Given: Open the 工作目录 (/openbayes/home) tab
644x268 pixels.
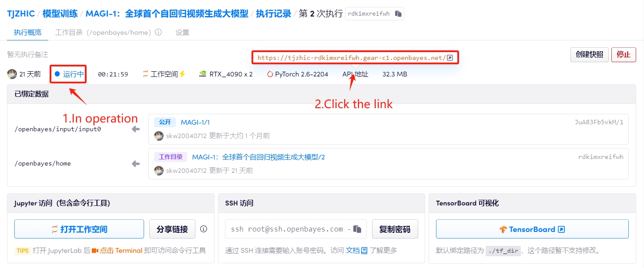Looking at the screenshot, I should (104, 33).
